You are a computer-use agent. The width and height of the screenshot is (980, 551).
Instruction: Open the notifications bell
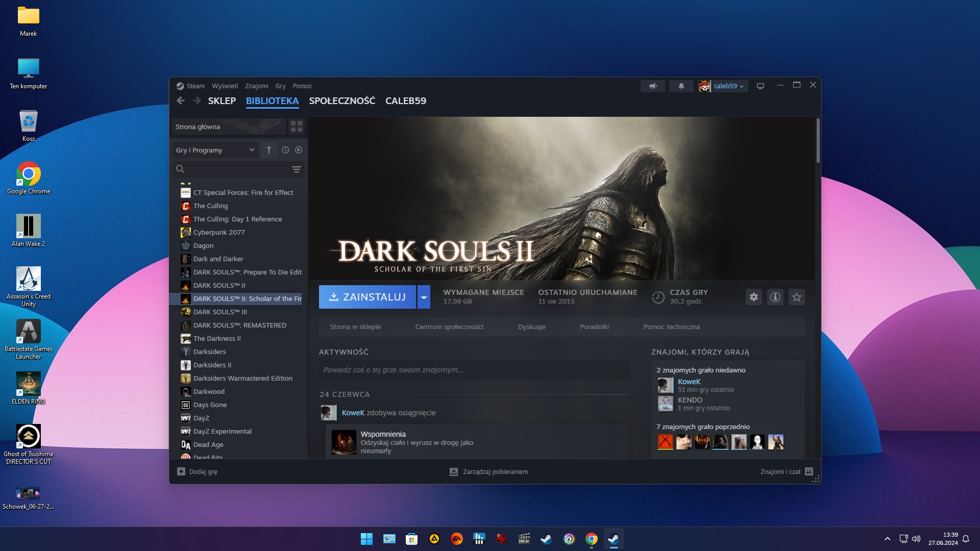681,86
